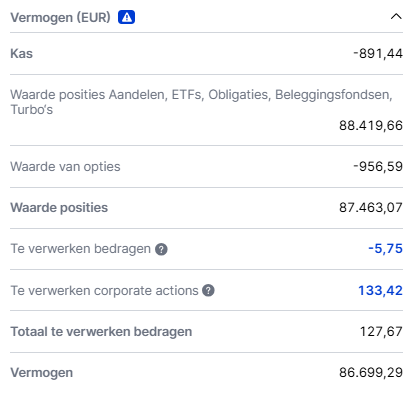Screen dimensions: 414x396
Task: Collapse the Vermogen (EUR) section chevron
Action: (396, 16)
